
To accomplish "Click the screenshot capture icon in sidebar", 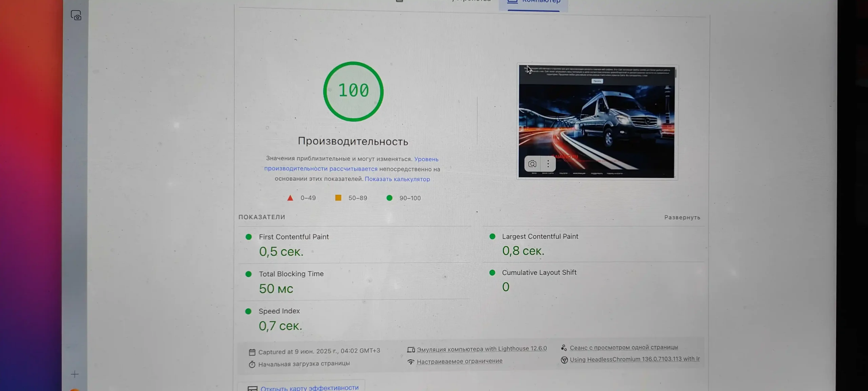I will click(76, 15).
